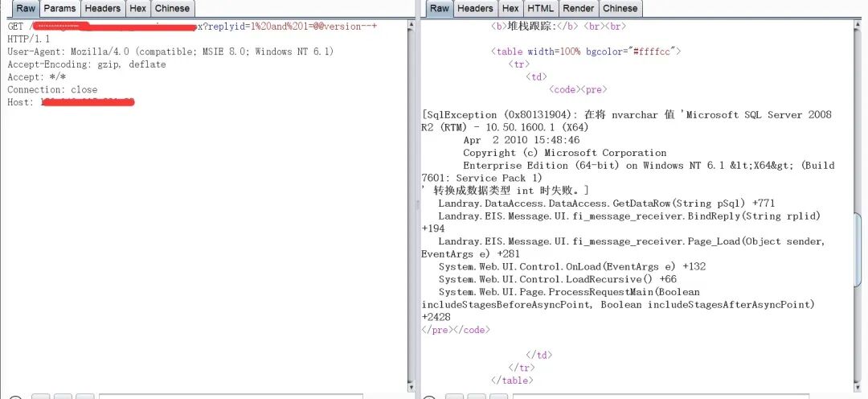Click the Enterprise Edition (64-bit) line
The width and height of the screenshot is (868, 399).
pos(649,166)
